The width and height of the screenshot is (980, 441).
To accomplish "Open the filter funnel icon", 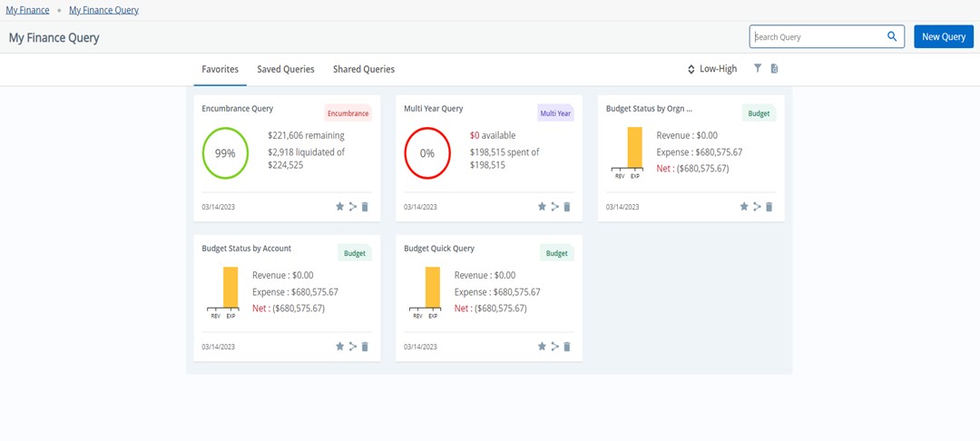I will click(x=758, y=69).
